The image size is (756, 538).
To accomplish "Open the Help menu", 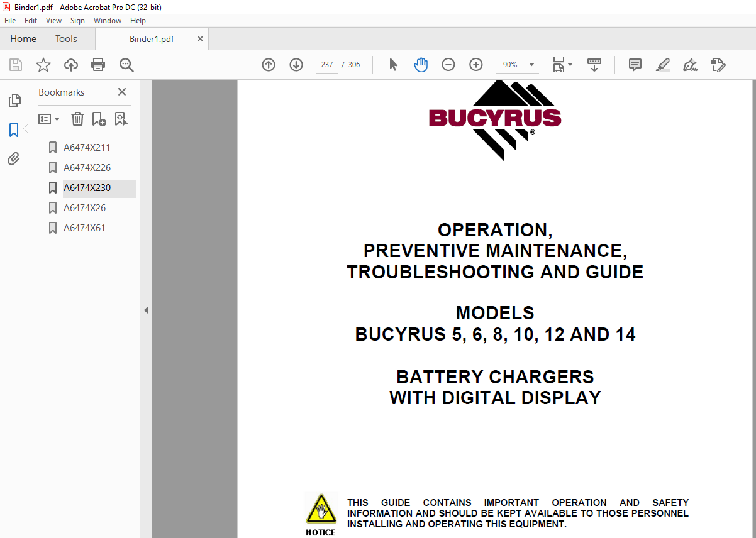I will click(x=138, y=21).
